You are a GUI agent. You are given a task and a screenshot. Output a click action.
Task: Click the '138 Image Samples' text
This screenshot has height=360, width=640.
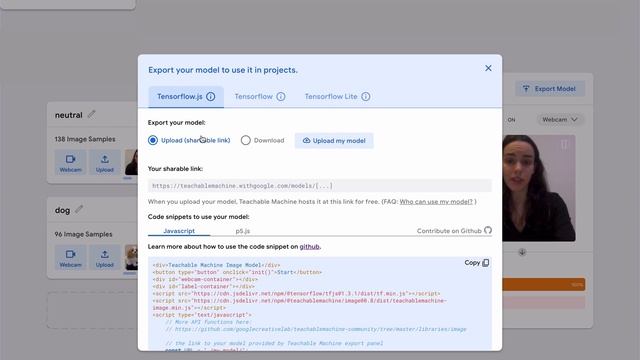[85, 139]
